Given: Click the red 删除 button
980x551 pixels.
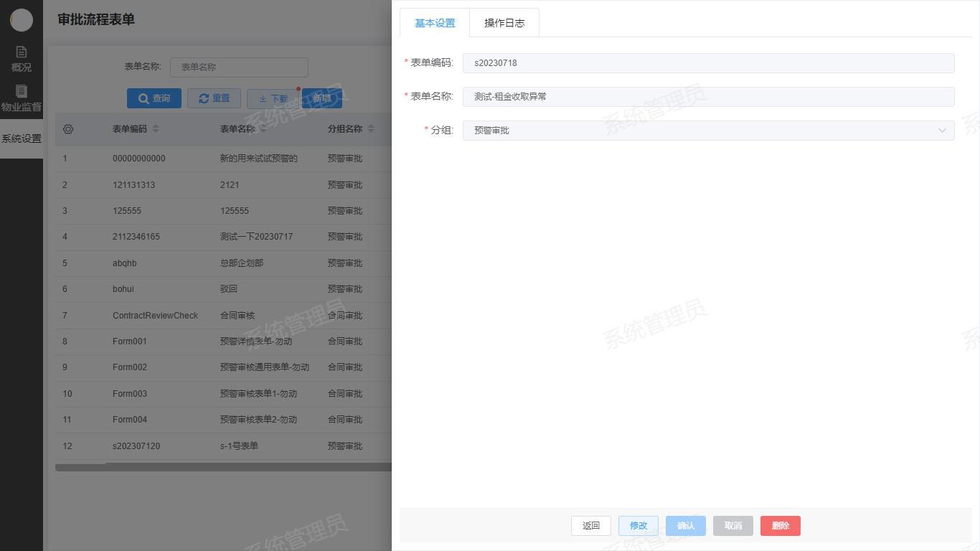Looking at the screenshot, I should pos(781,526).
